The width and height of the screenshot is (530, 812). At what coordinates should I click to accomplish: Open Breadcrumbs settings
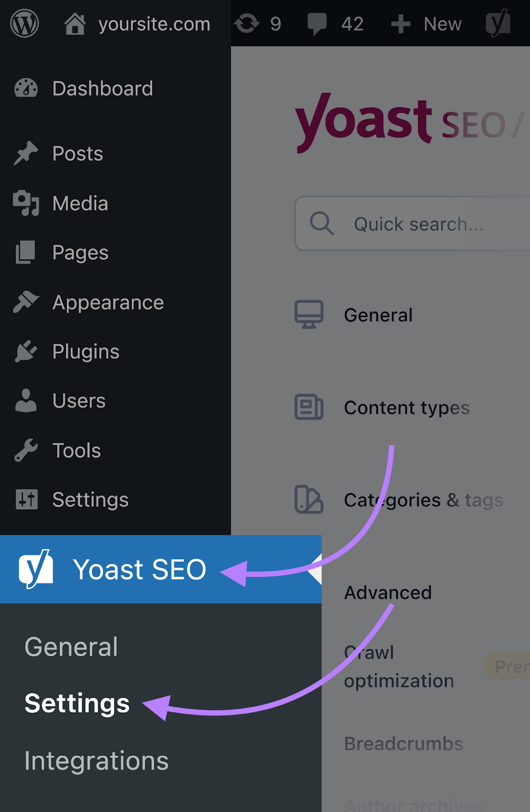tap(403, 743)
